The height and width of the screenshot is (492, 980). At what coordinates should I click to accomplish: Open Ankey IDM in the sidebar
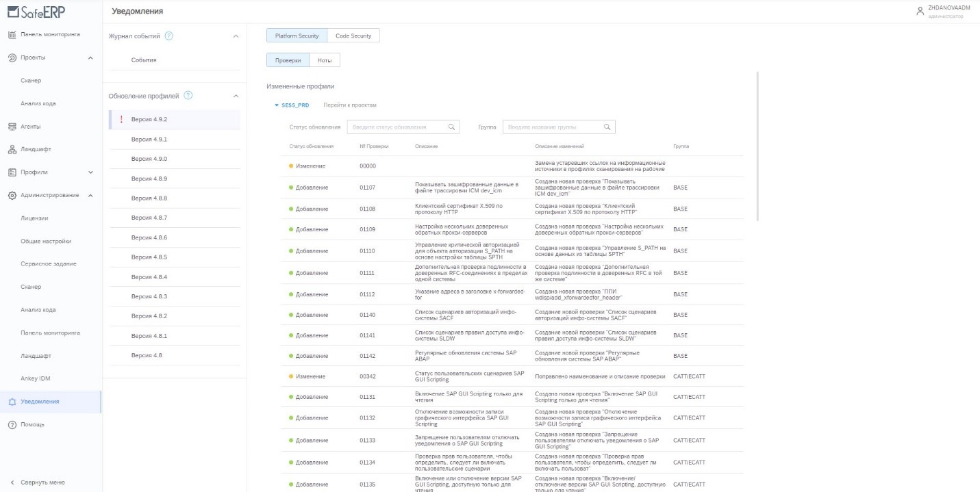coord(36,378)
